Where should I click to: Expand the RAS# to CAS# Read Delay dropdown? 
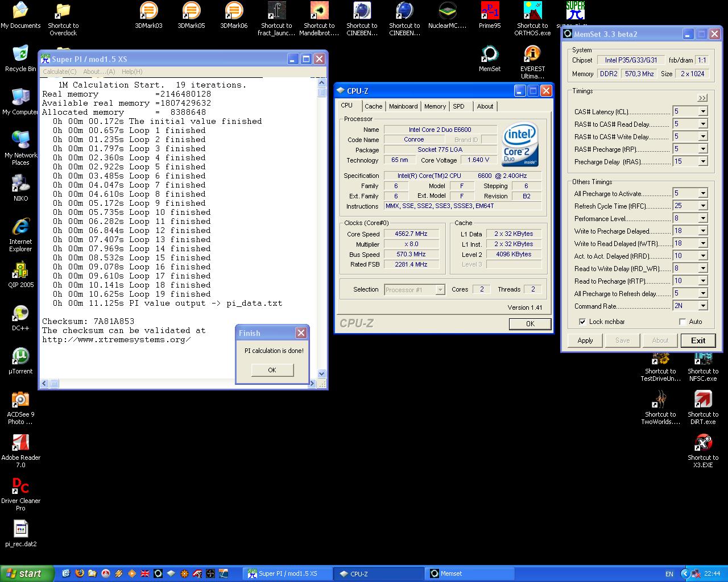pyautogui.click(x=703, y=124)
